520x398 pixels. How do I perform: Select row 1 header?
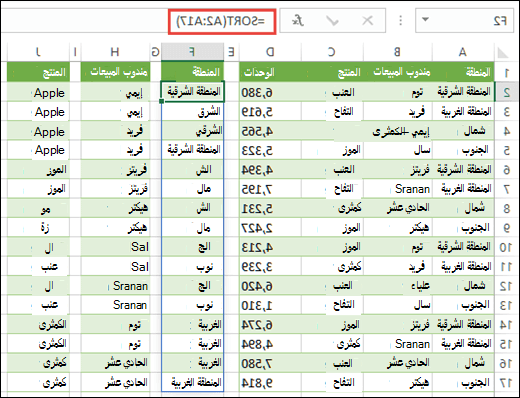pyautogui.click(x=506, y=72)
